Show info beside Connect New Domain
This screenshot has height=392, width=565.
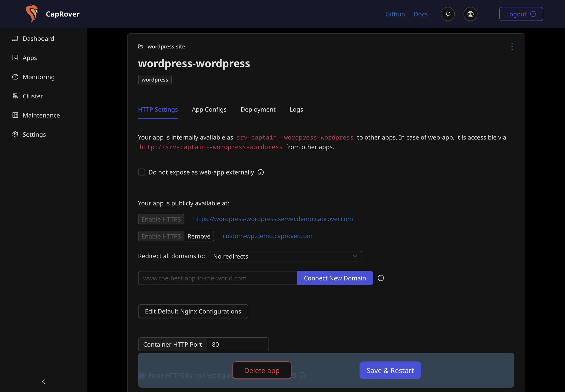[381, 278]
